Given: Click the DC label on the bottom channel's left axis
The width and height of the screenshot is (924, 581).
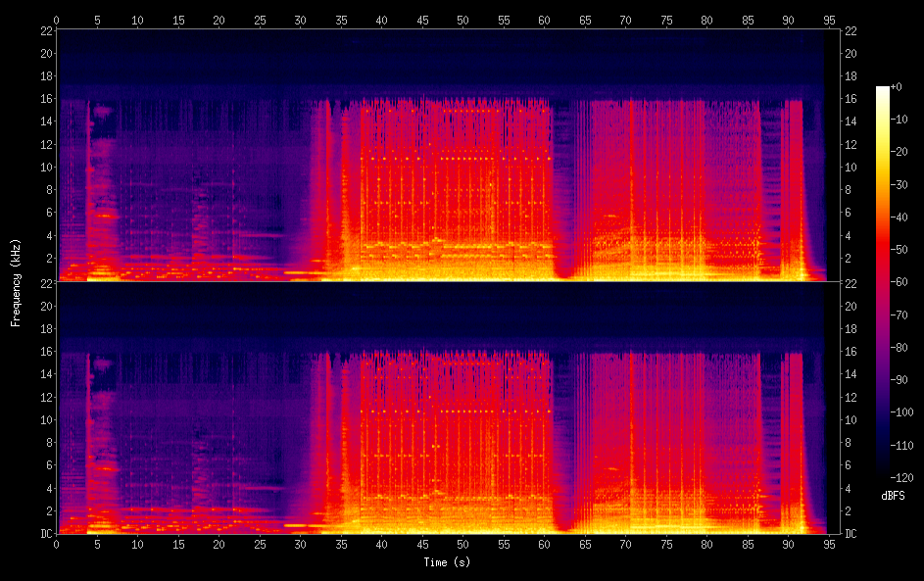Looking at the screenshot, I should point(43,534).
